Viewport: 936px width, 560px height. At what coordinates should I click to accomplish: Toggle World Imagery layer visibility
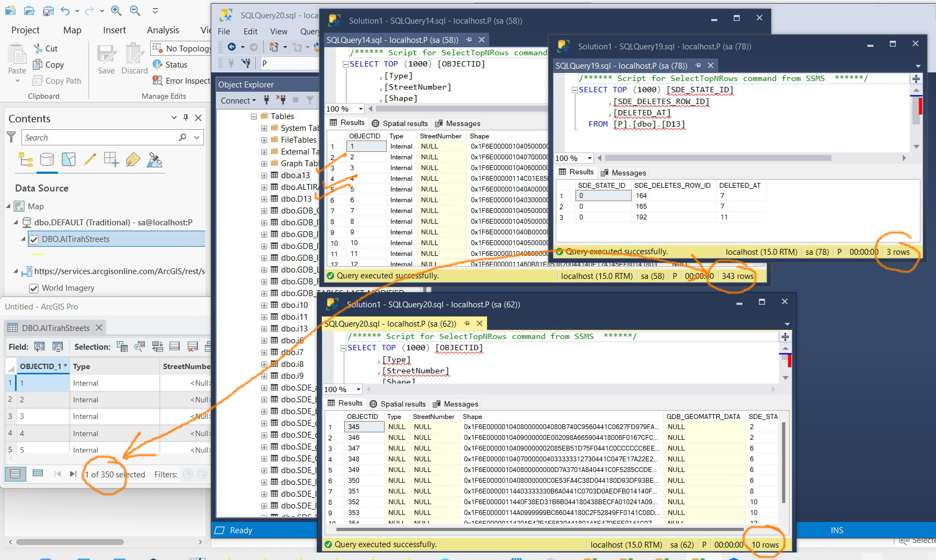[x=34, y=288]
